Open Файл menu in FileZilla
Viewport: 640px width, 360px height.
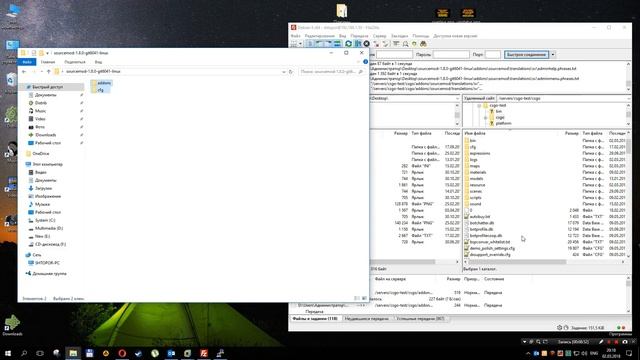[295, 36]
